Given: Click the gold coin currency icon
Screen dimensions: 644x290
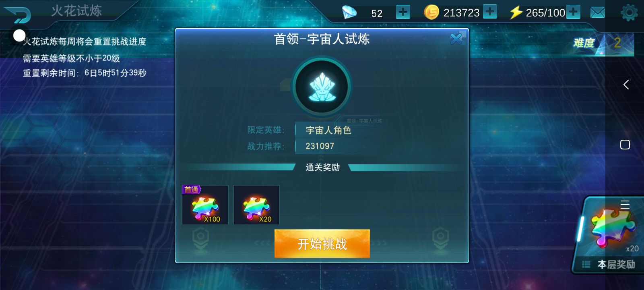Looking at the screenshot, I should pyautogui.click(x=431, y=12).
